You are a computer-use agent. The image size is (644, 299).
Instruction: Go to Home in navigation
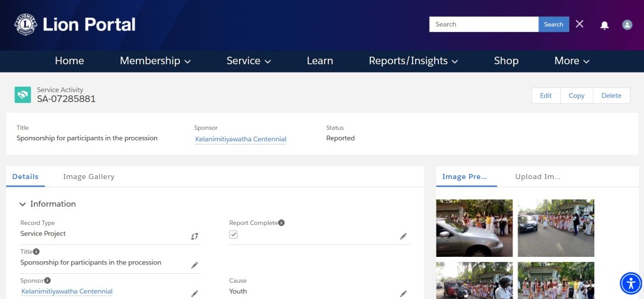pyautogui.click(x=69, y=61)
